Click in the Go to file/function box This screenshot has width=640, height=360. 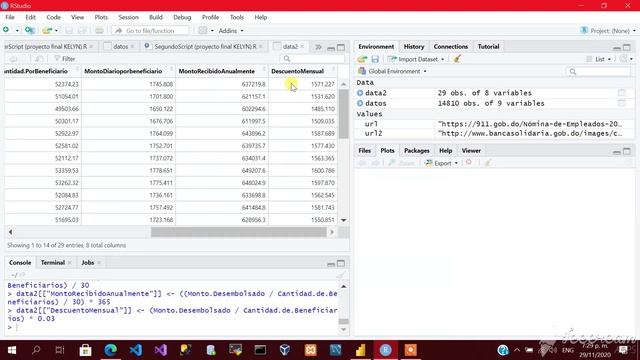click(150, 31)
